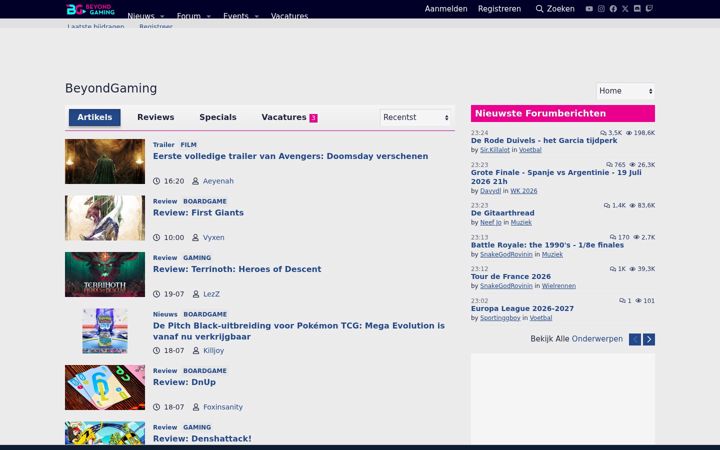Viewport: 720px width, 450px height.
Task: Expand the Events menu dropdown
Action: point(257,17)
